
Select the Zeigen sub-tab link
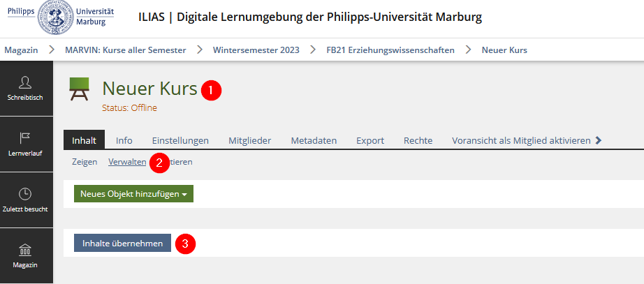pyautogui.click(x=85, y=162)
